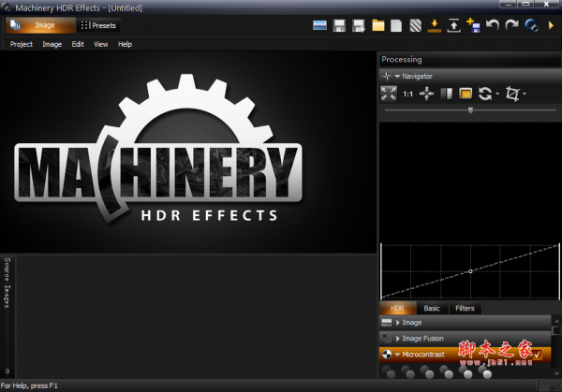Click the Navigator zoom slider handle
Viewport: 562px width, 392px height.
(470, 109)
